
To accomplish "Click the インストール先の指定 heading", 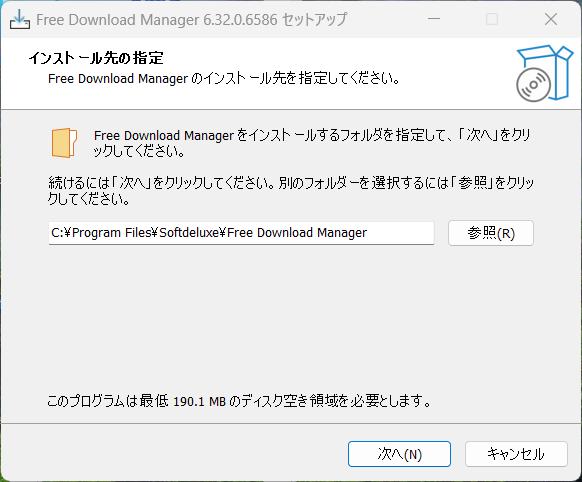I will [96, 58].
